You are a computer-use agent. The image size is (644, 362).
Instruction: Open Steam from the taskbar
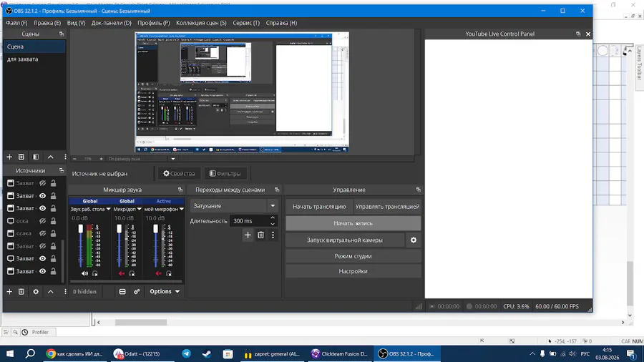[207, 353]
